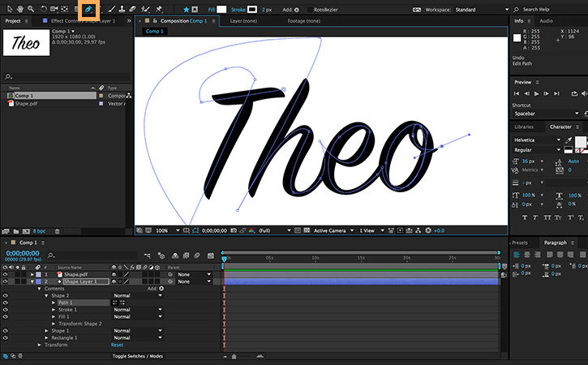Click the white Fill color swatch
Screen dimensions: 588x365
[x=221, y=10]
